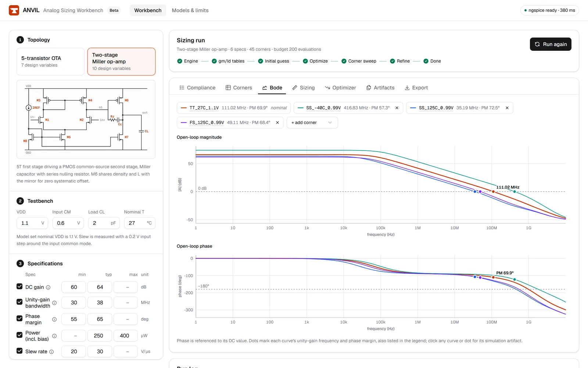Click the Corner sweep step checkmark icon

coord(344,61)
